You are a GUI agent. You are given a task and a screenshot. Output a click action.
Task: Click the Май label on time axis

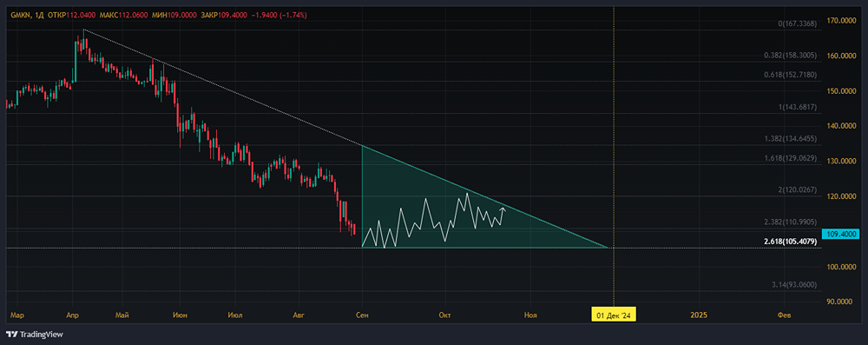pyautogui.click(x=122, y=315)
